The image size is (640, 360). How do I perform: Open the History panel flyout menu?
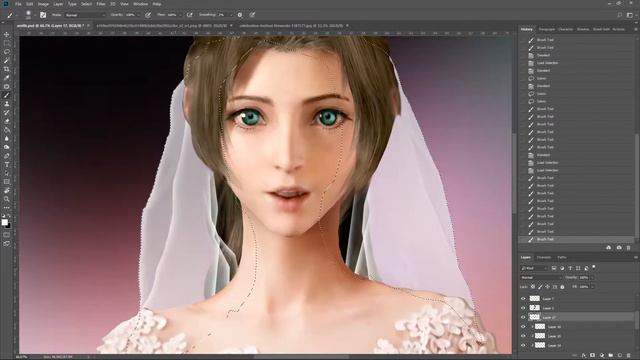[636, 29]
